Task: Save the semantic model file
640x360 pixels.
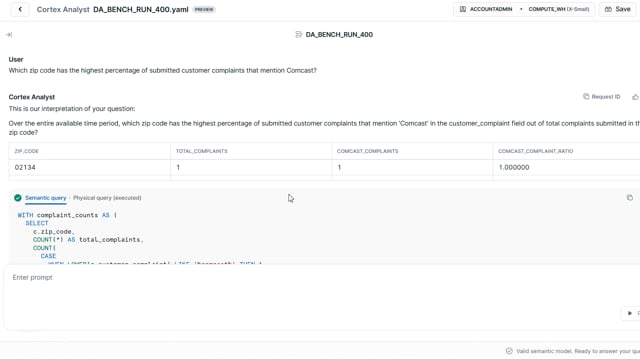Action: pos(617,9)
